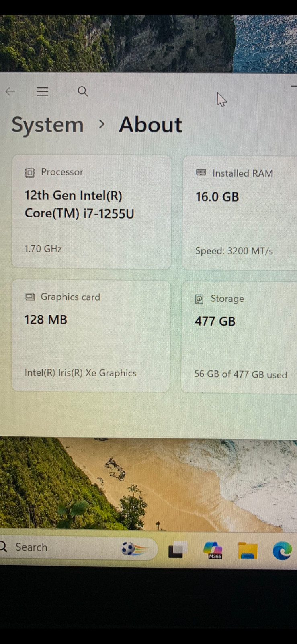Image resolution: width=297 pixels, height=644 pixels.
Task: Click the Processor chip icon
Action: (30, 173)
